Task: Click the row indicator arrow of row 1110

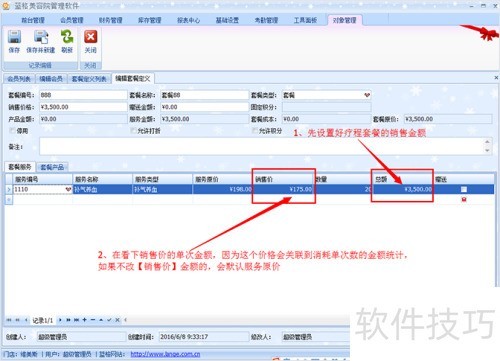Action: pyautogui.click(x=9, y=189)
